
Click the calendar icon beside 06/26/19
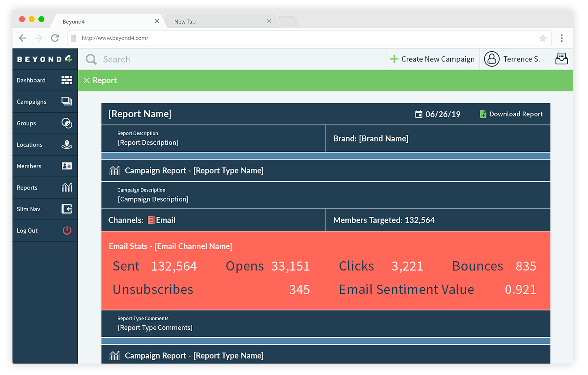tap(419, 114)
